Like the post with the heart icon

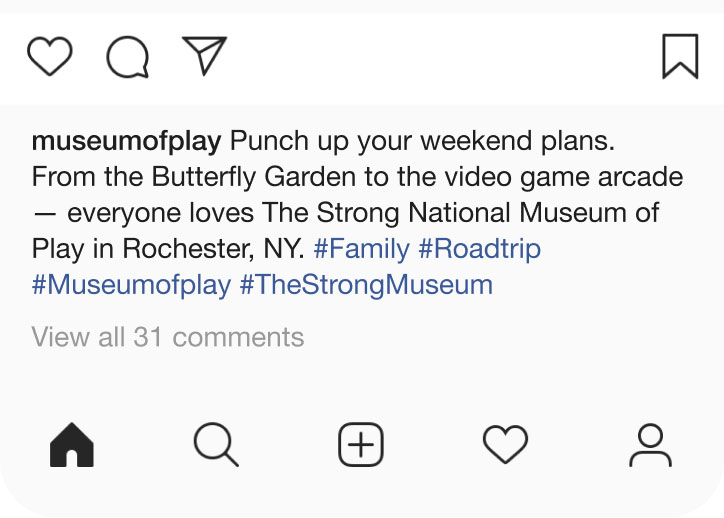point(50,56)
